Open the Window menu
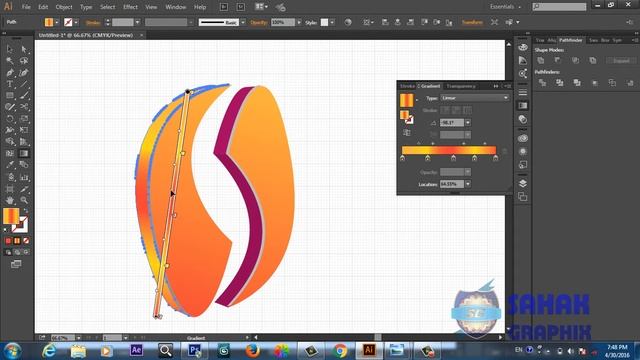Viewport: 640px width, 360px height. tap(176, 7)
